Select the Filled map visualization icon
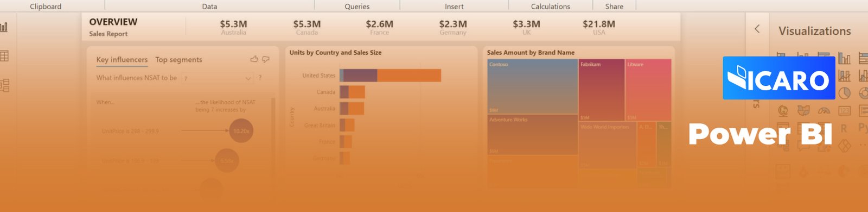Viewport: 868px width, 212px height. click(803, 111)
